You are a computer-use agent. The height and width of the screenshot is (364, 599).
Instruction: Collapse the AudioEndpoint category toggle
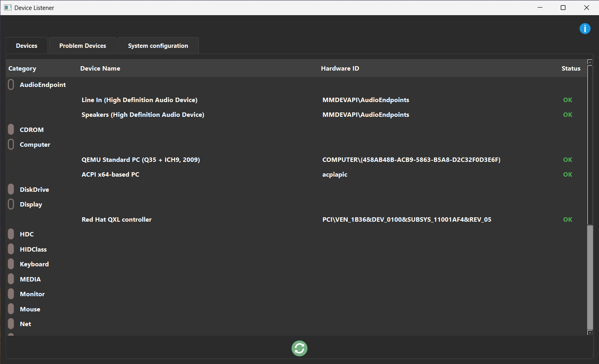point(11,85)
